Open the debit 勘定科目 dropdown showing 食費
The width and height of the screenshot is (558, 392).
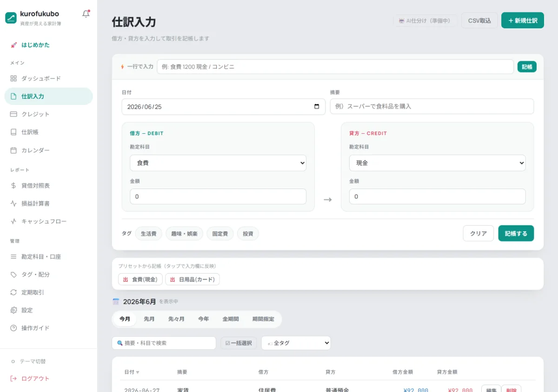point(218,163)
